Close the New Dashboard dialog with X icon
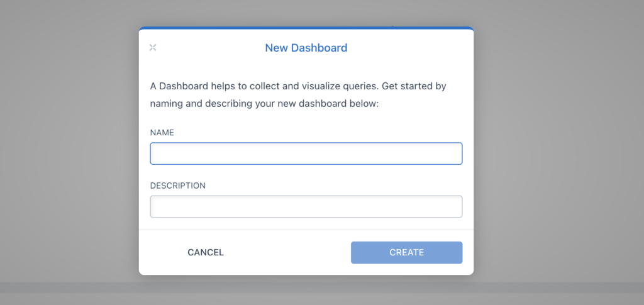Viewport: 644px width, 305px height. point(153,48)
